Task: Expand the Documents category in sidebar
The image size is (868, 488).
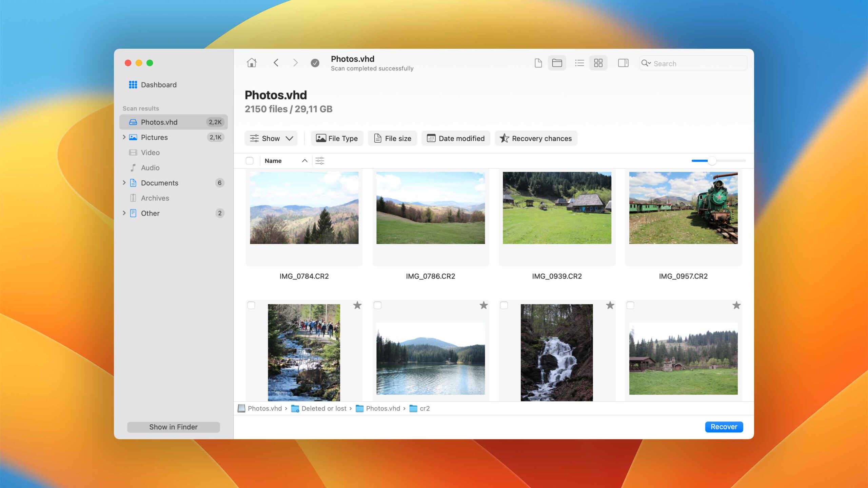Action: pyautogui.click(x=124, y=183)
